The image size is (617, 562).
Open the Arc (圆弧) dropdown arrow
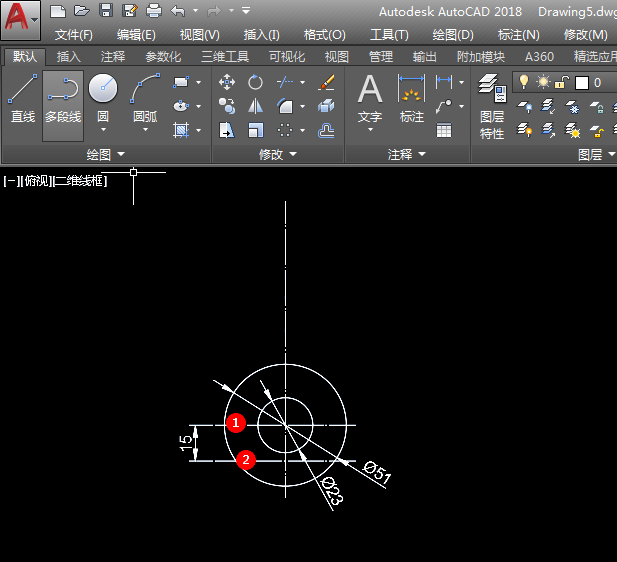(145, 129)
